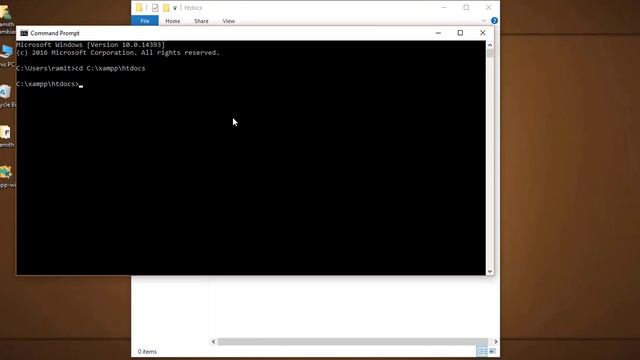This screenshot has width=640, height=360.
Task: Click the File Explorer horizontal scrollbar right arrow
Action: pyautogui.click(x=496, y=342)
